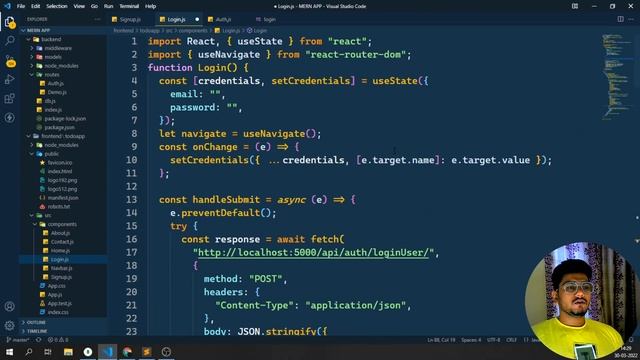Image resolution: width=640 pixels, height=360 pixels.
Task: Open errors and warnings count in status bar
Action: click(58, 340)
